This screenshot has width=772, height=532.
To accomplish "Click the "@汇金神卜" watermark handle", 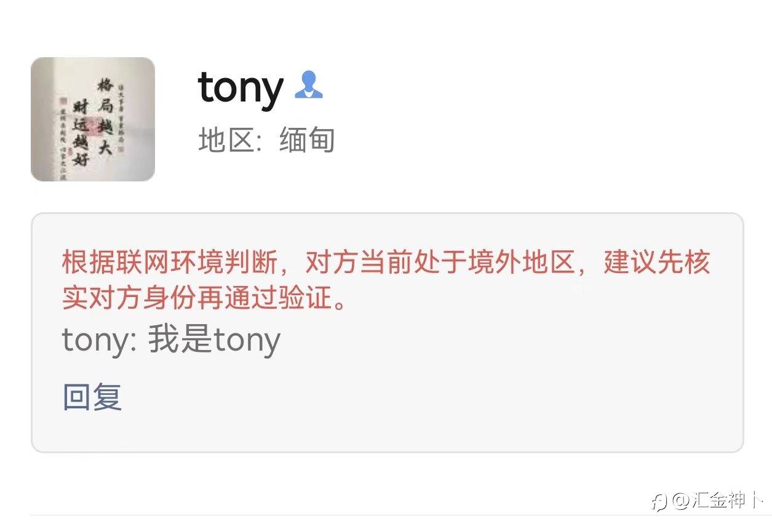I will pyautogui.click(x=717, y=501).
